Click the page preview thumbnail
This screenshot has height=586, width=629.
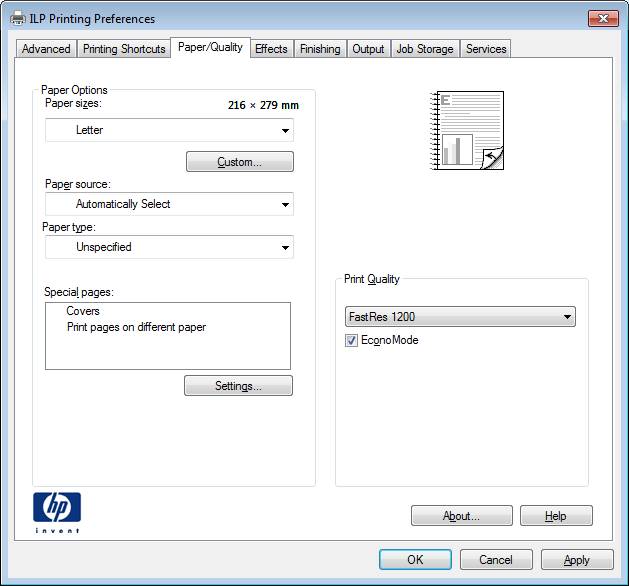[466, 130]
